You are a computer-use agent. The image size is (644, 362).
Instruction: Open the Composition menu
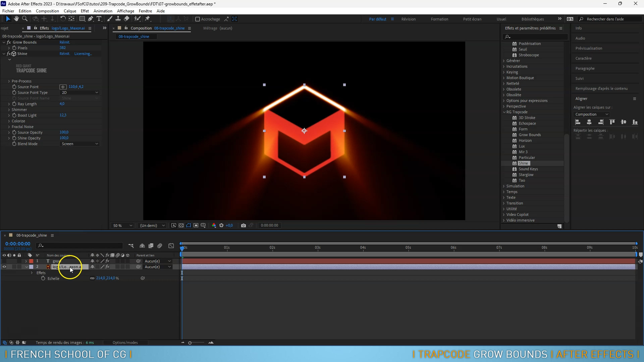pyautogui.click(x=47, y=11)
